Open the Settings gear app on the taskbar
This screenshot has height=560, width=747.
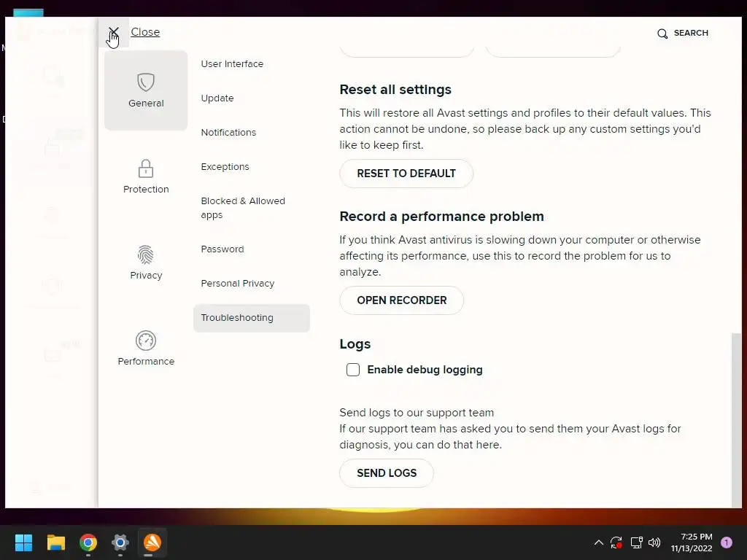[120, 542]
